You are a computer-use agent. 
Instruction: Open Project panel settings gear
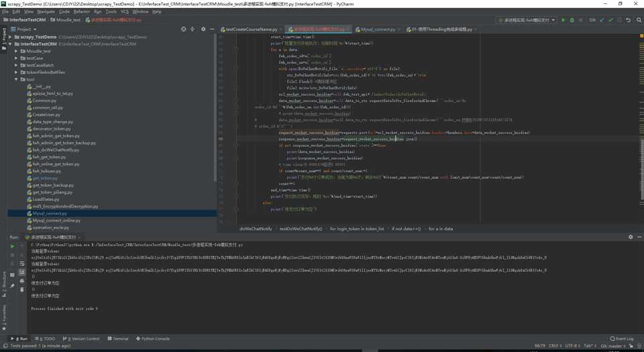203,29
